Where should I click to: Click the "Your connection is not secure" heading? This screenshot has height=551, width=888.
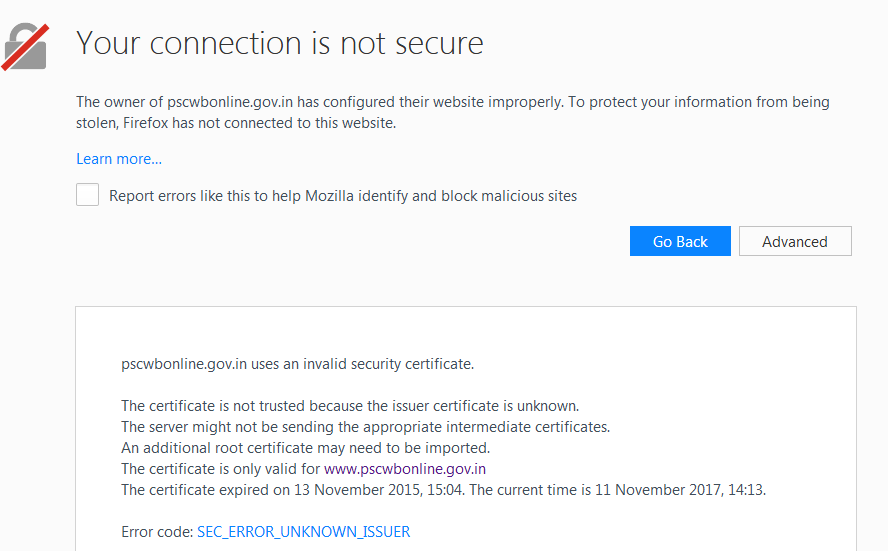click(x=280, y=43)
